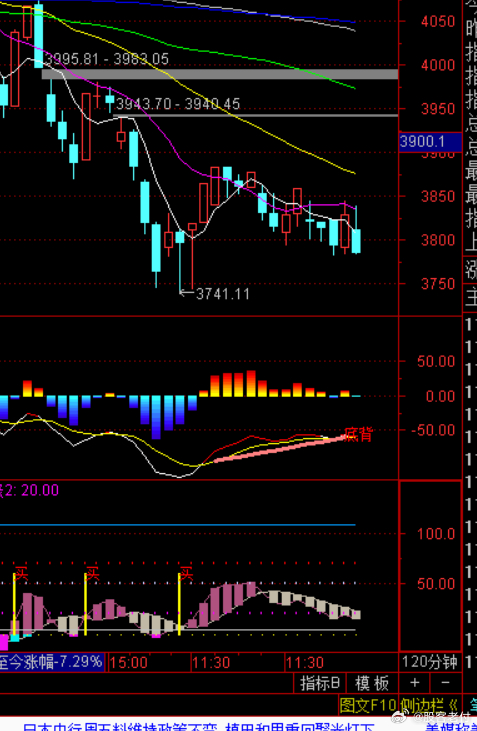This screenshot has height=731, width=477.
Task: Click the 3750 price axis label
Action: (x=438, y=284)
